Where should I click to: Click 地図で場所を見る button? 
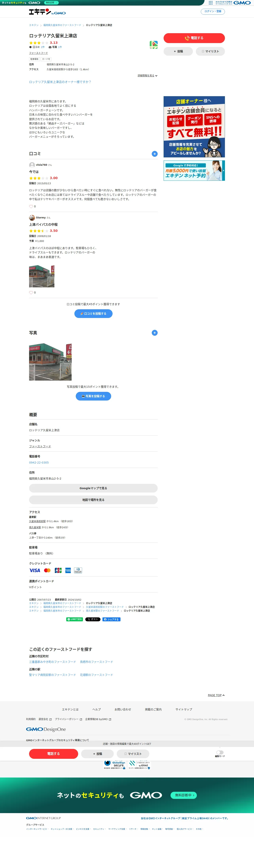click(x=93, y=500)
